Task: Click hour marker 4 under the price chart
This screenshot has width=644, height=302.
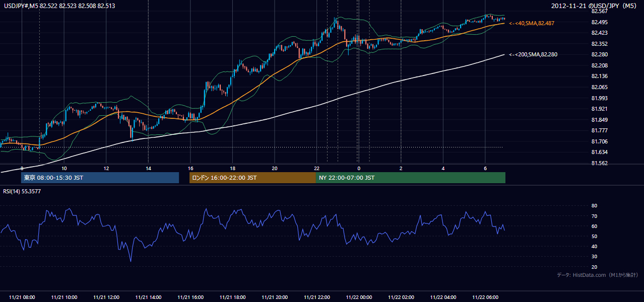Action: coord(443,168)
